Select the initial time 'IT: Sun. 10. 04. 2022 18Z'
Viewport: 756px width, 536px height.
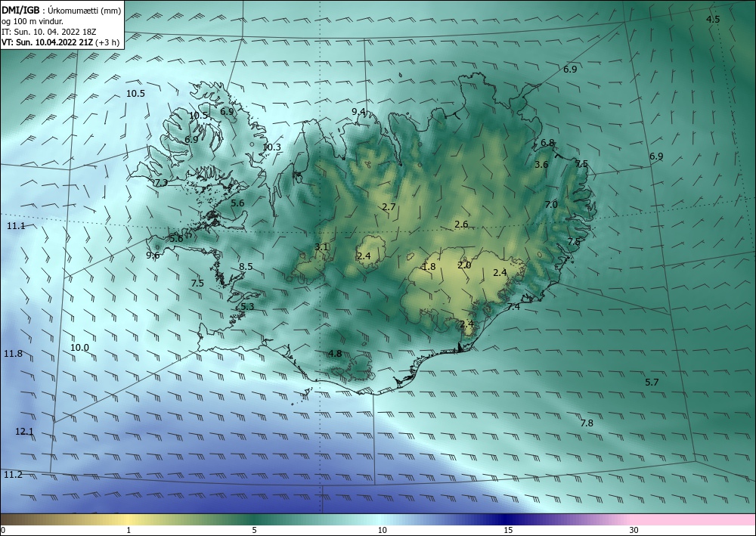(x=48, y=32)
